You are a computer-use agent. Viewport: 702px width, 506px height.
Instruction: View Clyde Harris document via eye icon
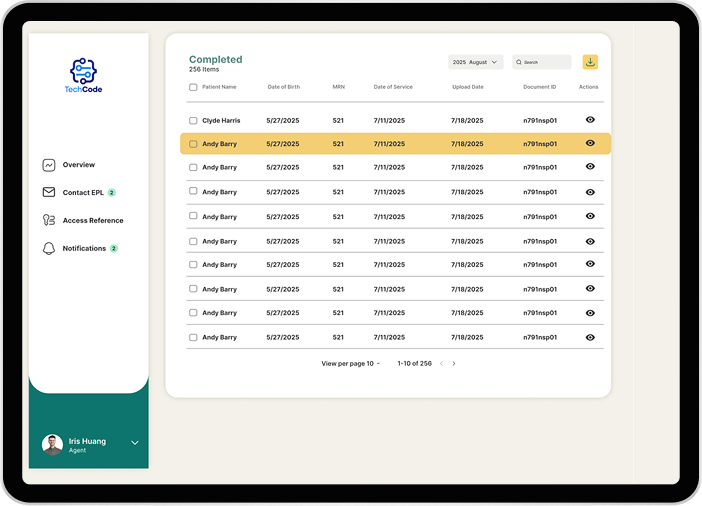[x=590, y=120]
